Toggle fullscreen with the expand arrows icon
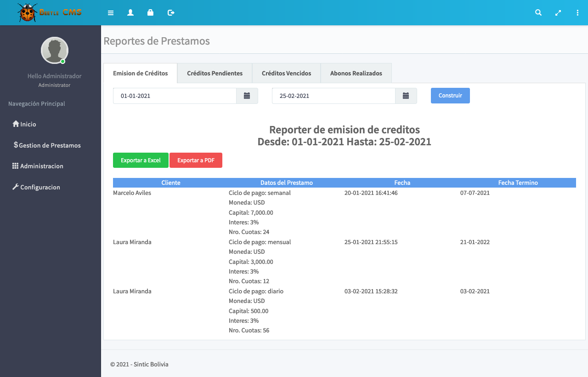 coord(558,13)
